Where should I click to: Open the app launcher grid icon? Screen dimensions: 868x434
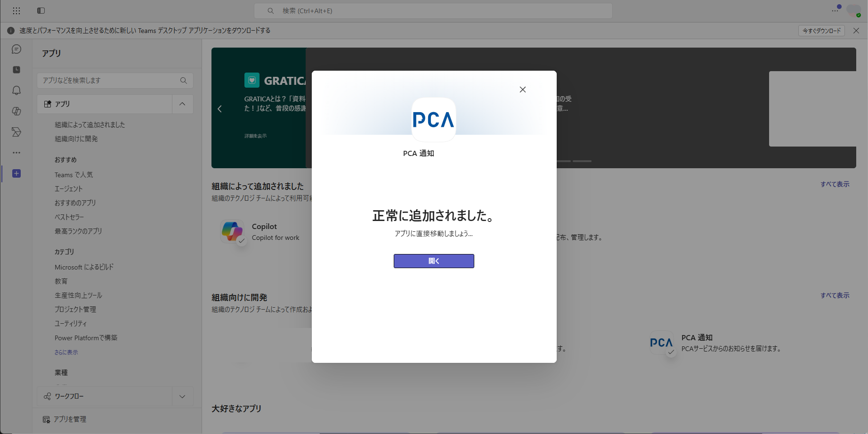pos(16,10)
